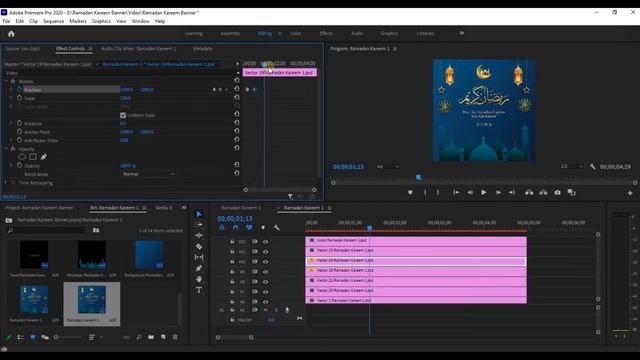
Task: Open the Graphics menu
Action: (101, 21)
